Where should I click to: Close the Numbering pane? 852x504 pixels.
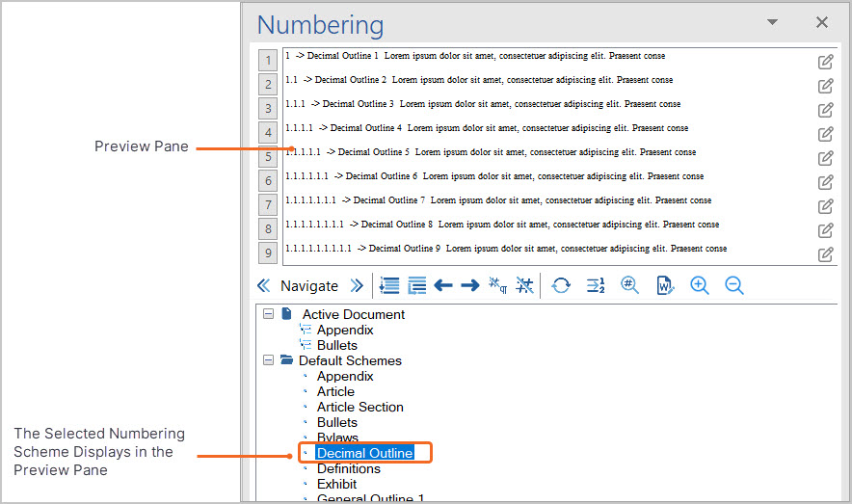[x=822, y=22]
